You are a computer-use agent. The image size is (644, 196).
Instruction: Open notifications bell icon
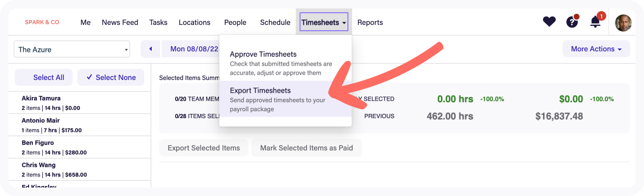596,22
